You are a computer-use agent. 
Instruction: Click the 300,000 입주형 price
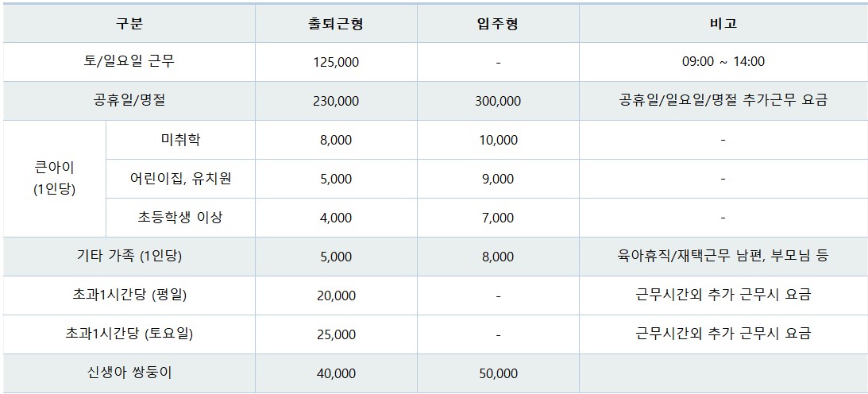[x=498, y=101]
